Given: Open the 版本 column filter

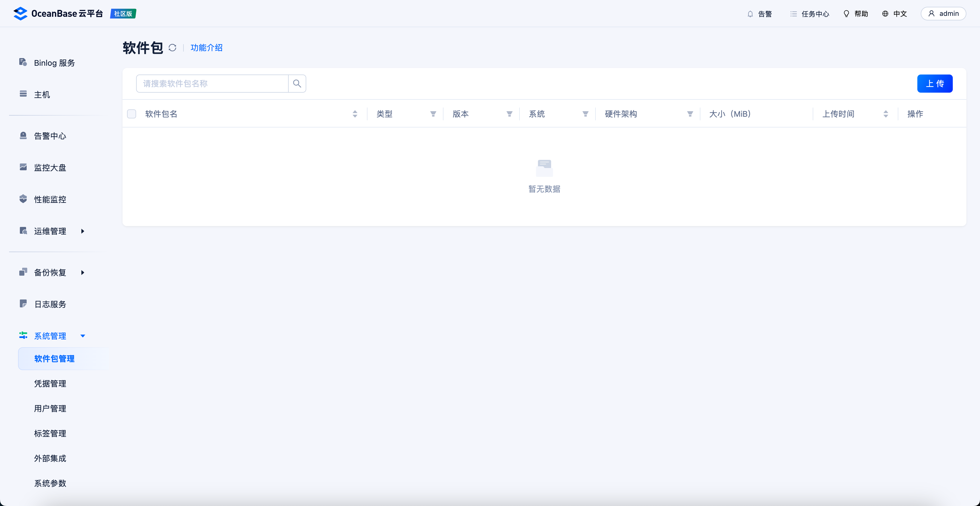Looking at the screenshot, I should click(509, 114).
